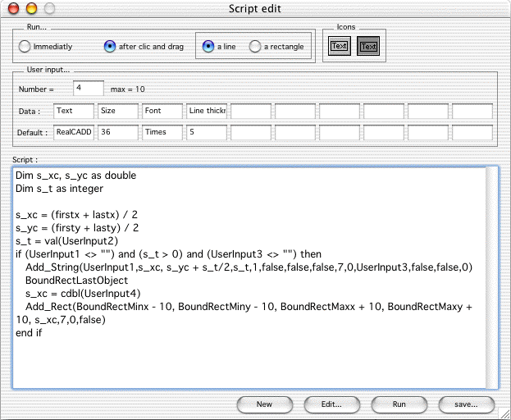Image resolution: width=511 pixels, height=420 pixels.
Task: Click the Data field containing Font
Action: coord(162,111)
